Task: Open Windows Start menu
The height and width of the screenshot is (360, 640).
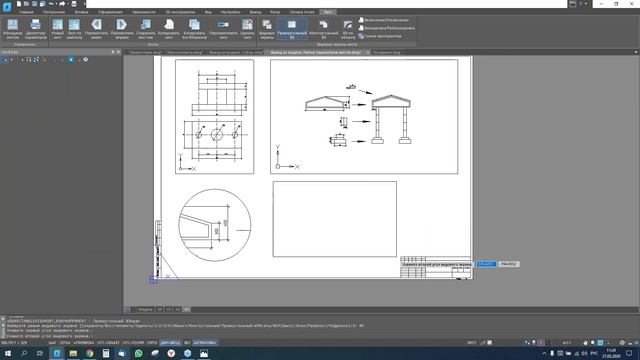Action: click(7, 353)
